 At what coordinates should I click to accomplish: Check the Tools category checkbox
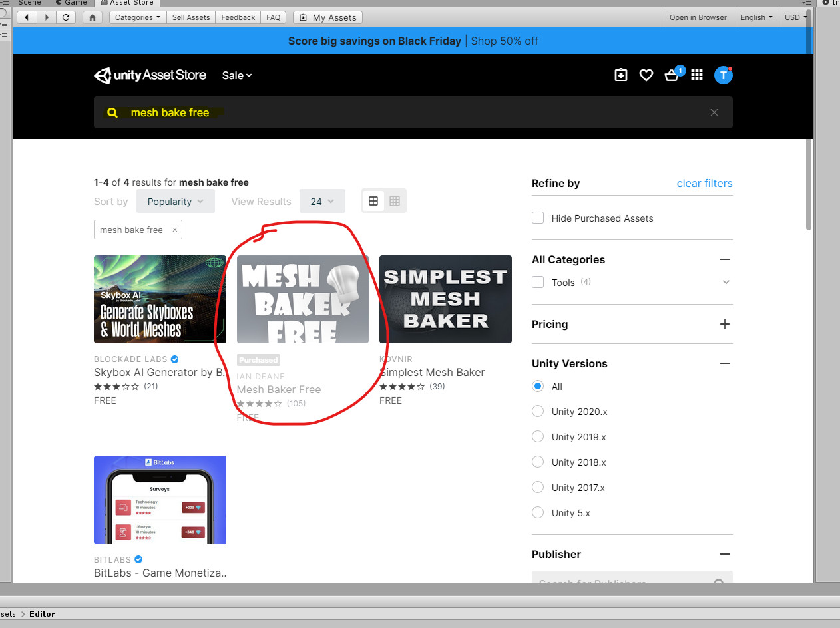538,282
